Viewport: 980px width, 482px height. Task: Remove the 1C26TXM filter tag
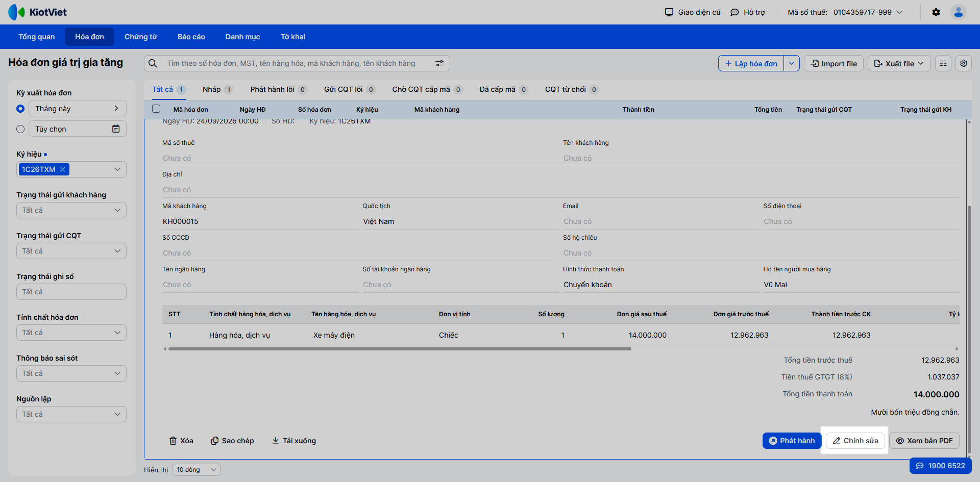[62, 169]
